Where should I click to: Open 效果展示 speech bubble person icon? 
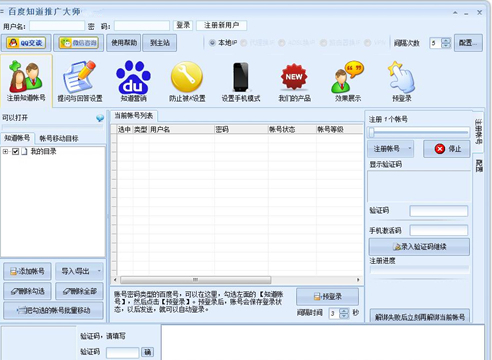(x=348, y=77)
